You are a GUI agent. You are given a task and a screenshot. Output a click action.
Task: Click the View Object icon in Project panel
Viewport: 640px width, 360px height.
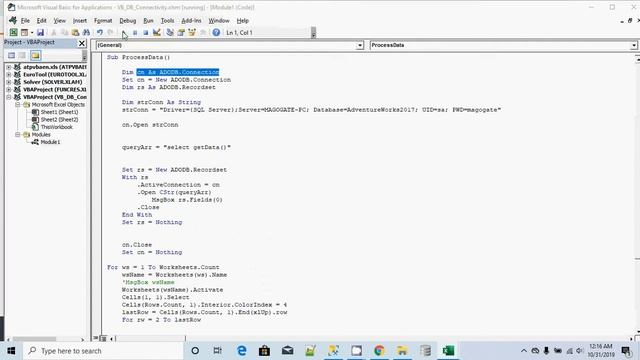(x=22, y=56)
